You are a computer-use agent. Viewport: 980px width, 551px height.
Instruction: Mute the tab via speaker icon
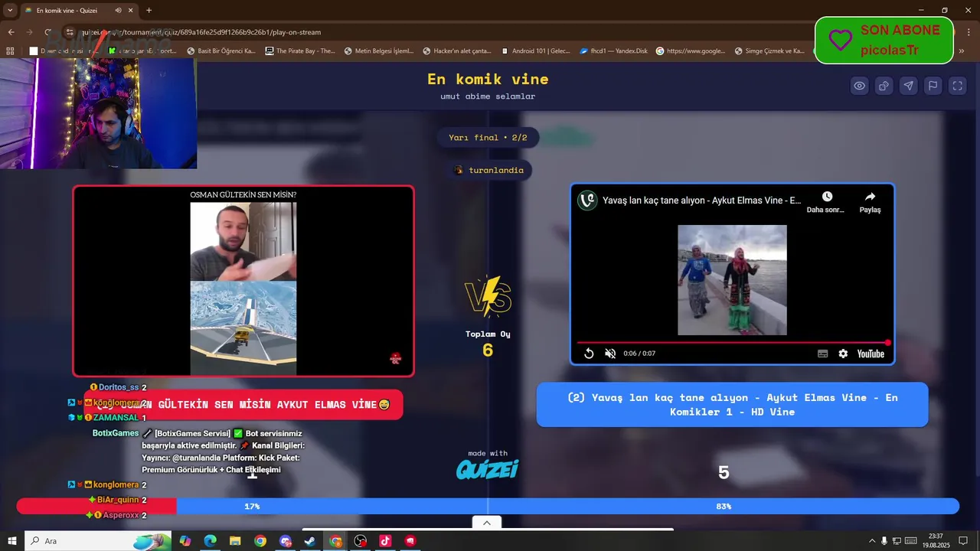(118, 11)
